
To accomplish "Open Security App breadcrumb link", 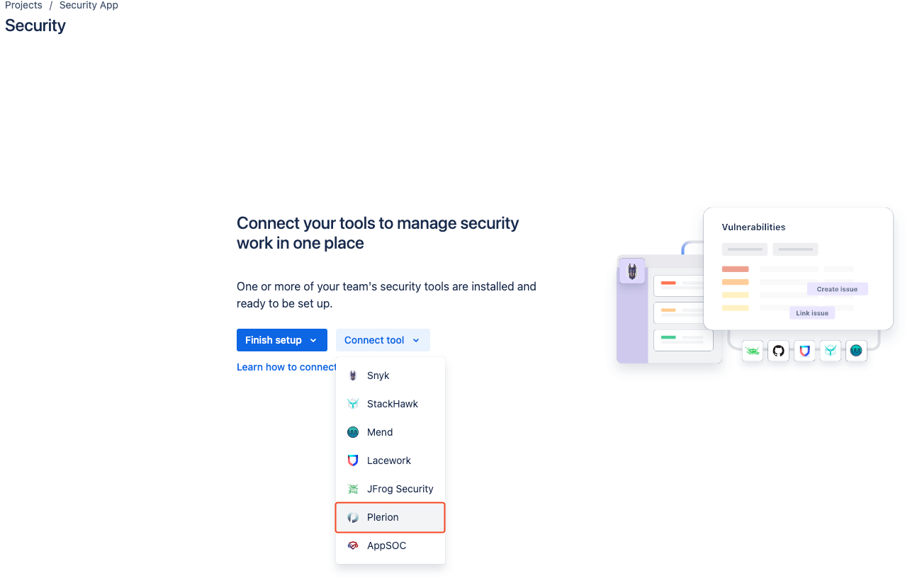I will point(89,5).
